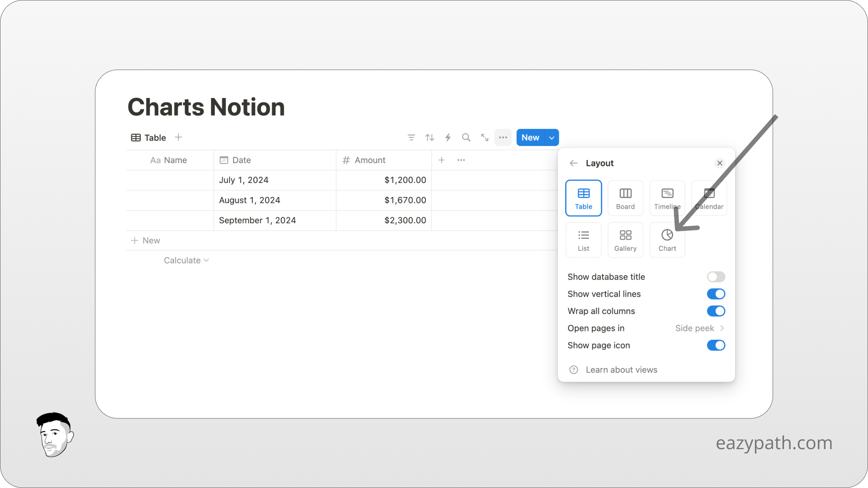Click the lightning automation icon
This screenshot has height=488, width=868.
(448, 137)
